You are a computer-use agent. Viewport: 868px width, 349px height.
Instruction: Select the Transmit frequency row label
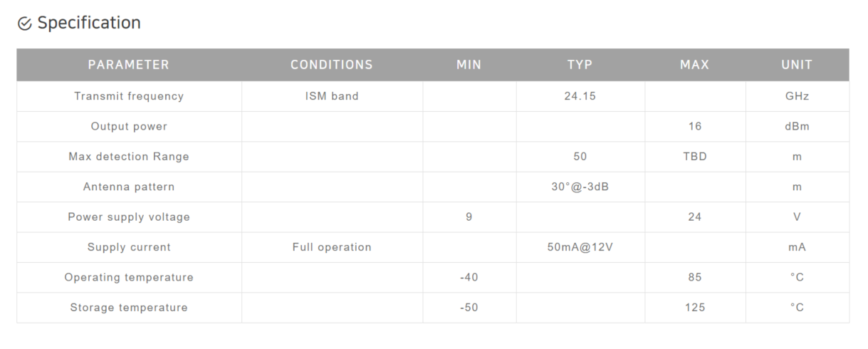point(129,96)
